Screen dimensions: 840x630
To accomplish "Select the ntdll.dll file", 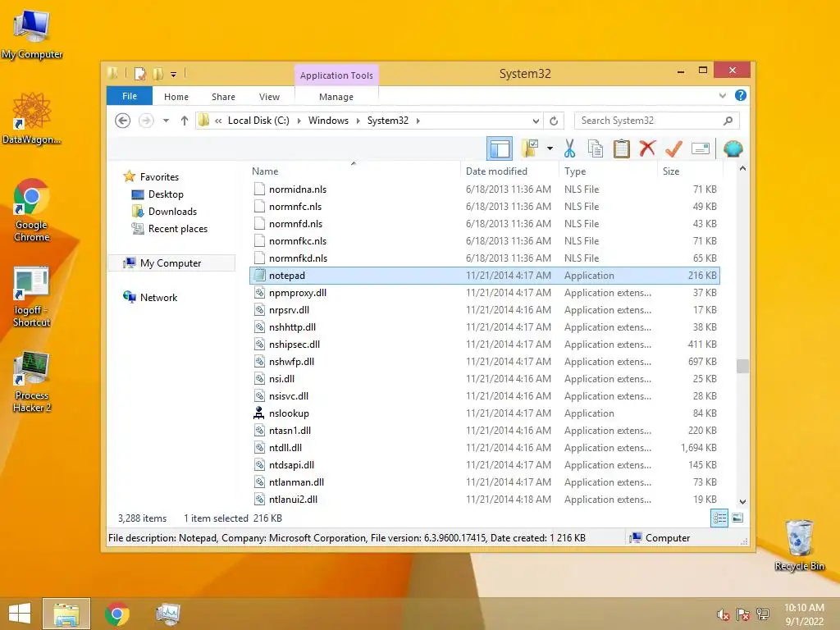I will 485,447.
